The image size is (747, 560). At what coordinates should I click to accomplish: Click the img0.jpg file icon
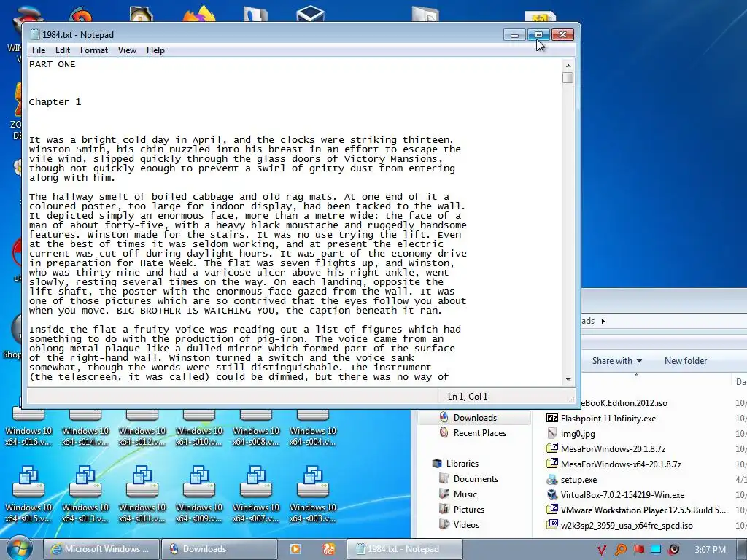(551, 433)
